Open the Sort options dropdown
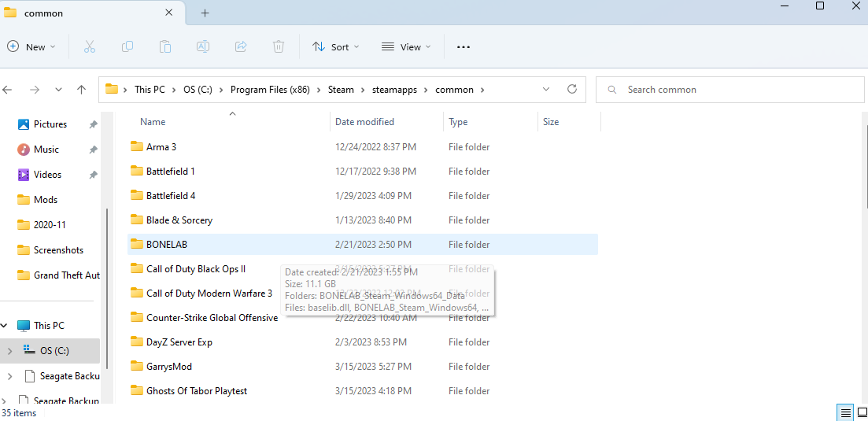Image resolution: width=868 pixels, height=421 pixels. [336, 47]
